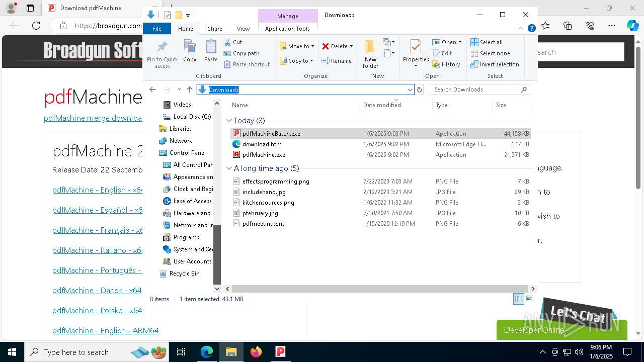Select Control Panel in navigation pane

[188, 153]
